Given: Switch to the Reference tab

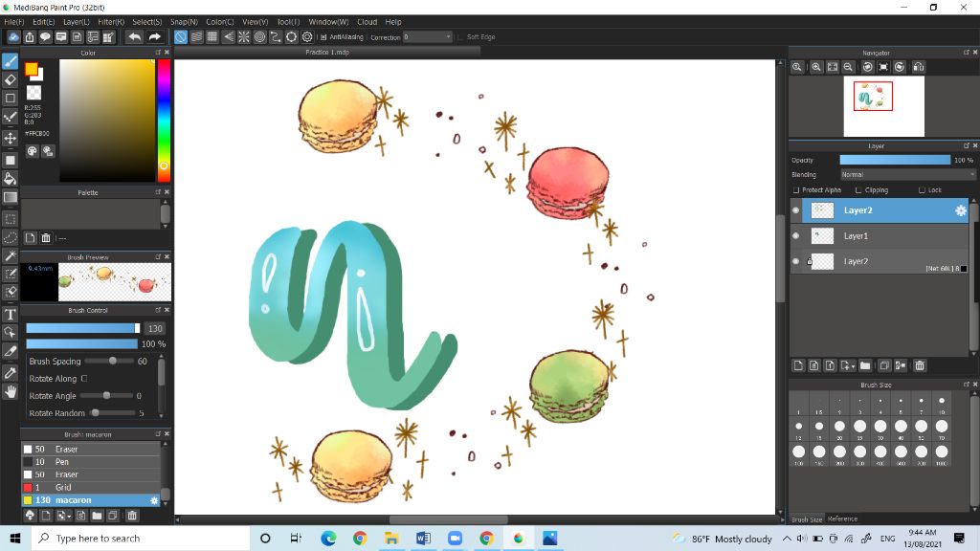Looking at the screenshot, I should (842, 519).
